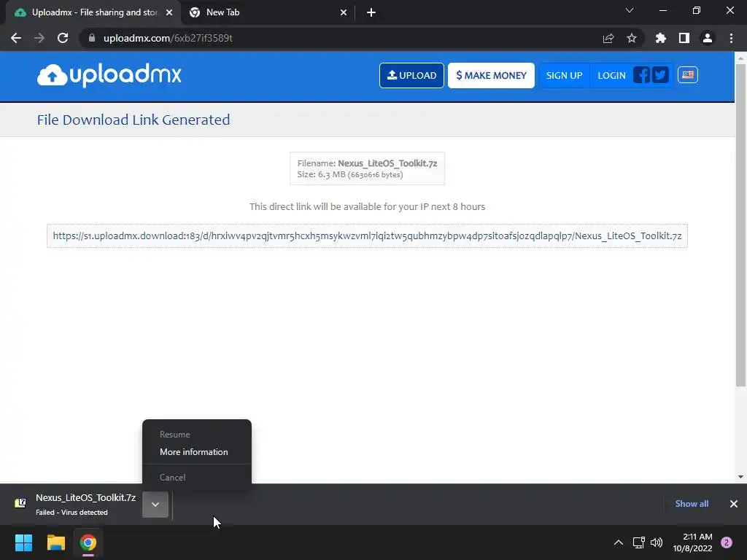This screenshot has height=560, width=747.
Task: Open the Extensions puzzle icon
Action: 660,38
